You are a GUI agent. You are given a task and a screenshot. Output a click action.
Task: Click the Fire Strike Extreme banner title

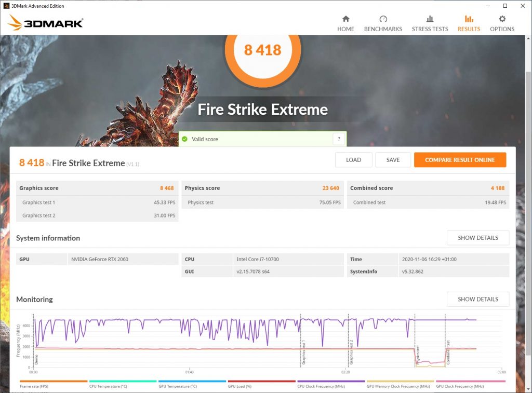[262, 110]
